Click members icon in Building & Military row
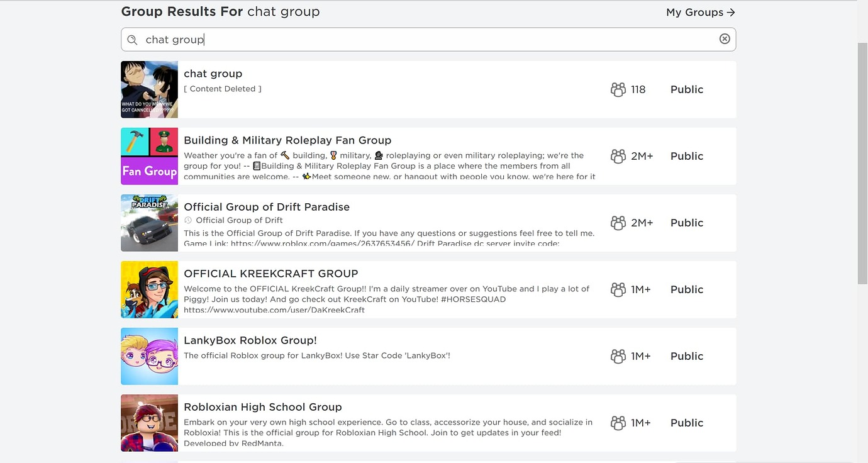This screenshot has width=868, height=463. [618, 156]
